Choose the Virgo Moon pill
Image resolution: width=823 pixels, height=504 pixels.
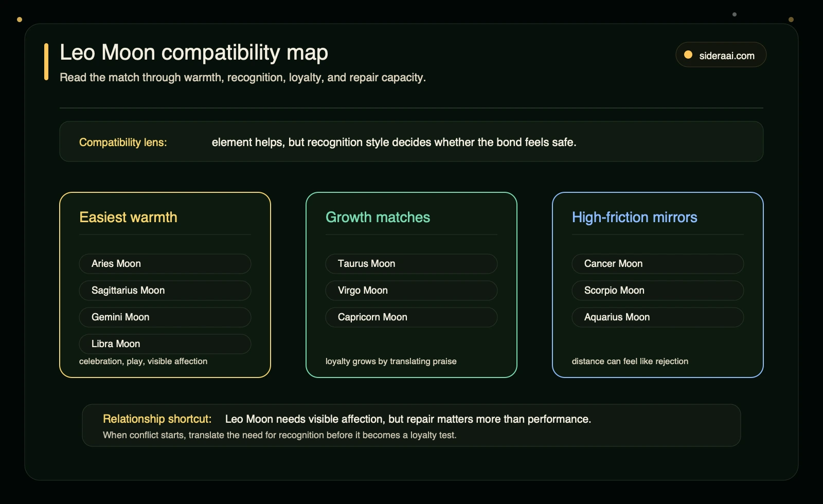point(411,291)
